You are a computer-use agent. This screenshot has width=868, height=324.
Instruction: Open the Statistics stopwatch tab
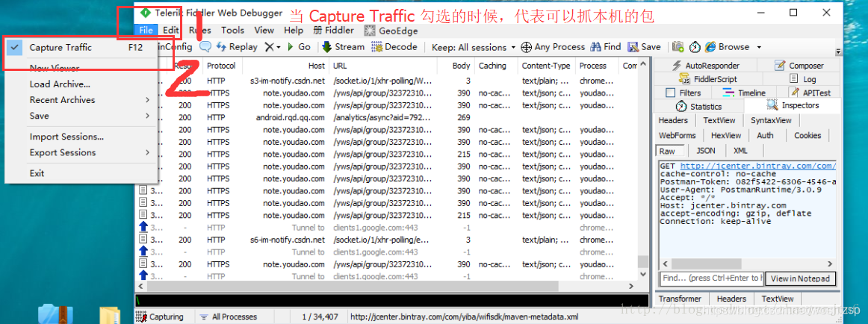[698, 106]
